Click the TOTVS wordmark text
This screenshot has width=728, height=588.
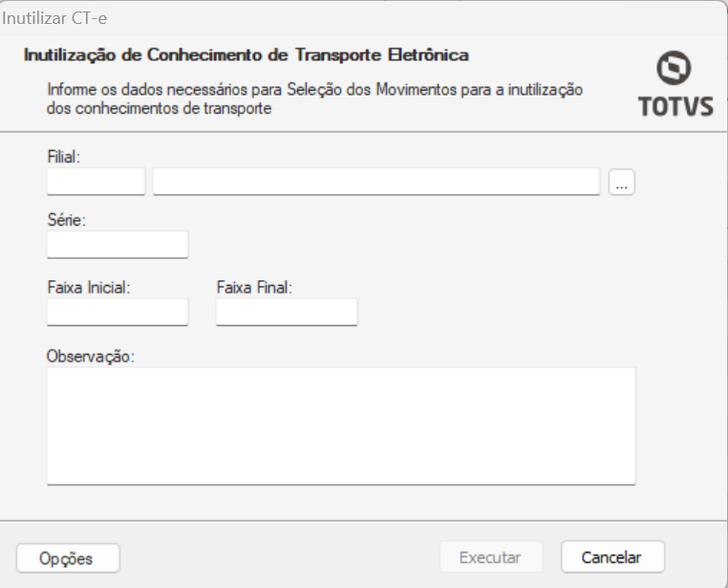pos(675,106)
